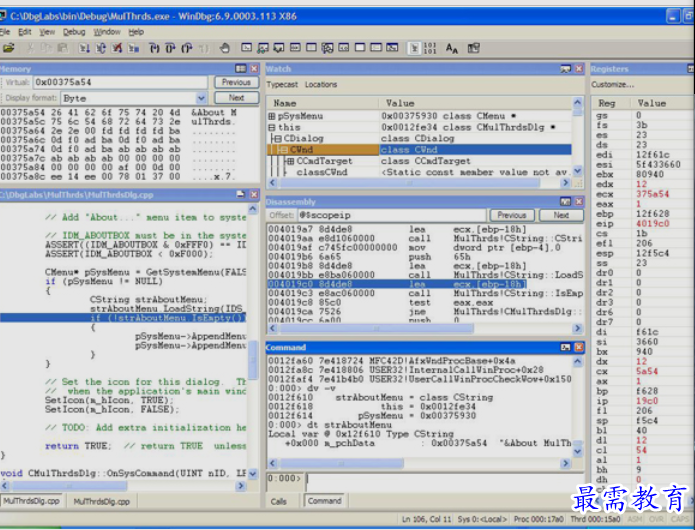Open the Command window via toolbar icon

pyautogui.click(x=246, y=47)
